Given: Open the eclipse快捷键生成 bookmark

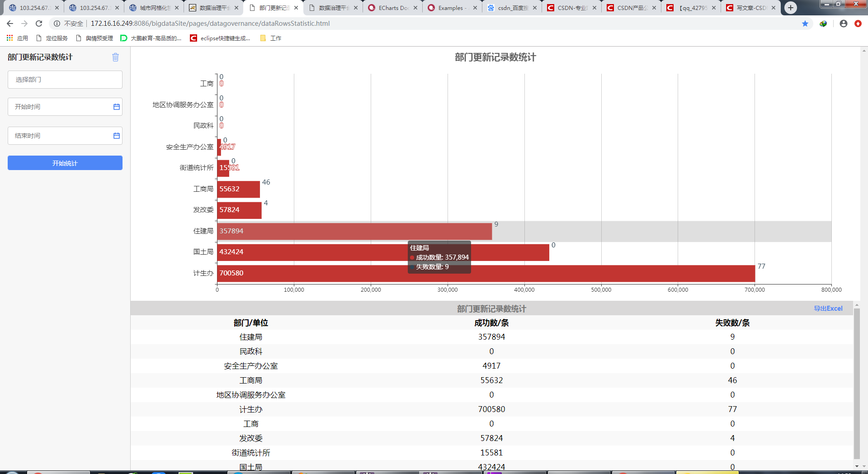Looking at the screenshot, I should click(x=220, y=38).
